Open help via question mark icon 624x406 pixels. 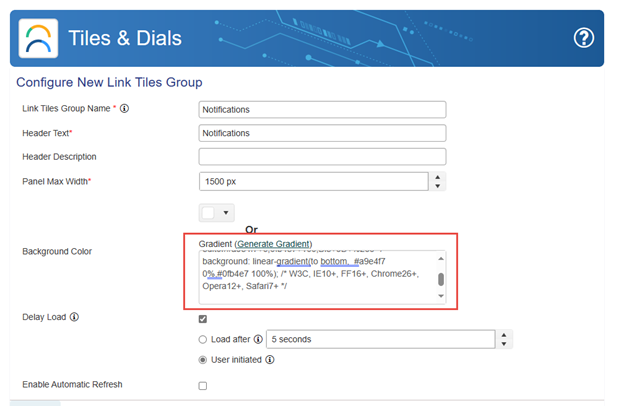pos(583,38)
